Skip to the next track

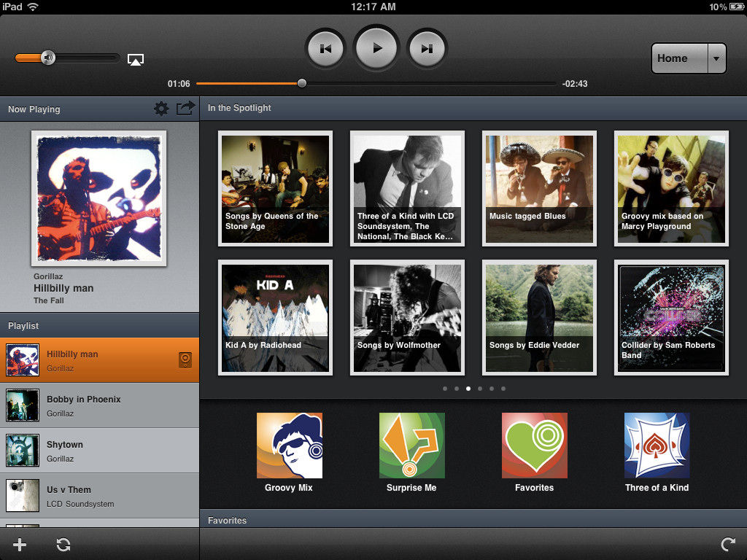427,49
